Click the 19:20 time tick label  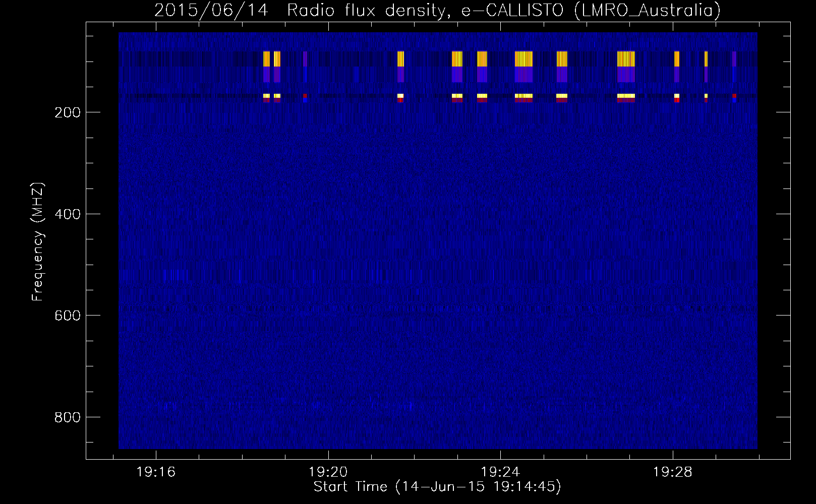328,472
